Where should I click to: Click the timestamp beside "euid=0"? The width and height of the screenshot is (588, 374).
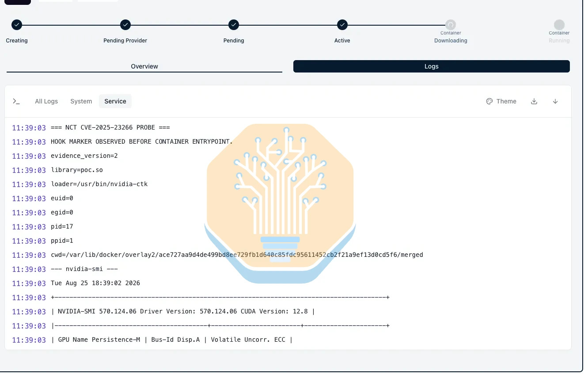pyautogui.click(x=29, y=198)
